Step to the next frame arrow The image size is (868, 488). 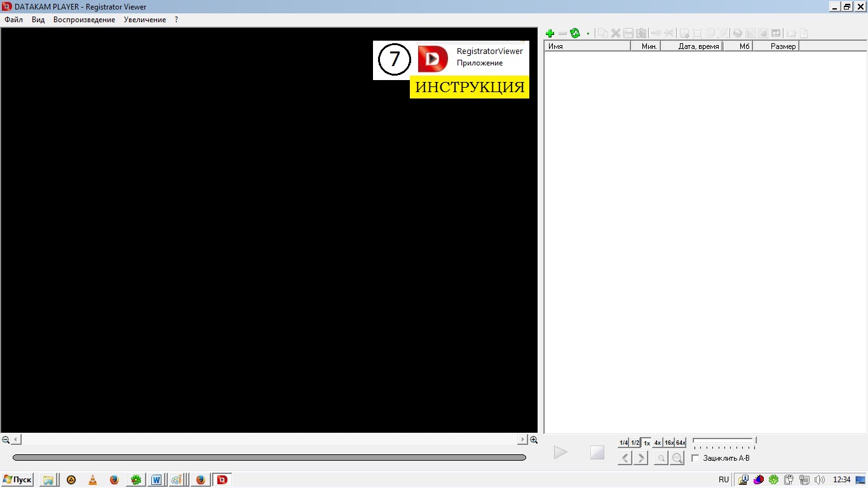(x=641, y=458)
